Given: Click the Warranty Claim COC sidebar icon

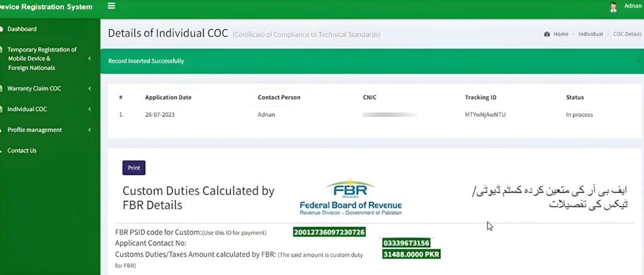Looking at the screenshot, I should click(x=1, y=89).
